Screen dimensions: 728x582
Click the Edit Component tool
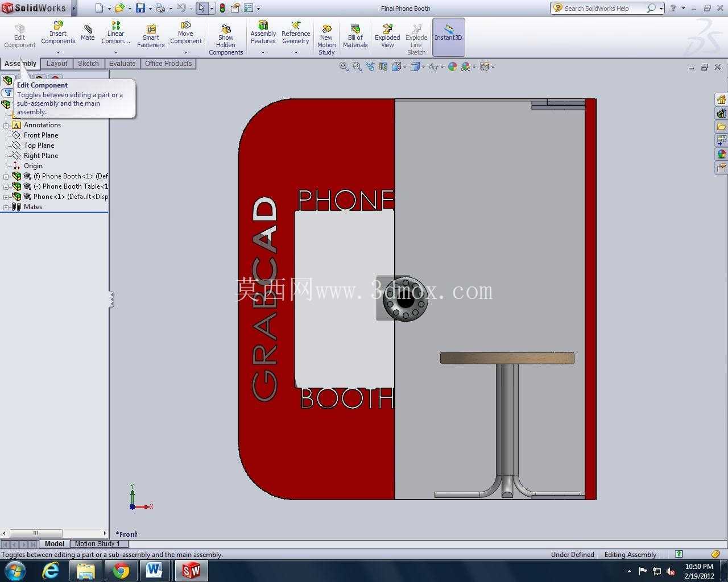pyautogui.click(x=20, y=37)
